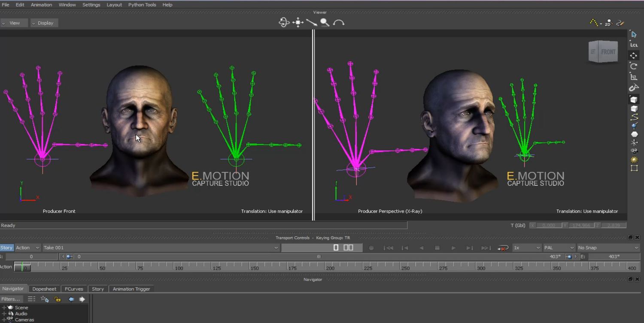The width and height of the screenshot is (644, 323).
Task: Click the blue back arrow in Navigator
Action: [71, 299]
